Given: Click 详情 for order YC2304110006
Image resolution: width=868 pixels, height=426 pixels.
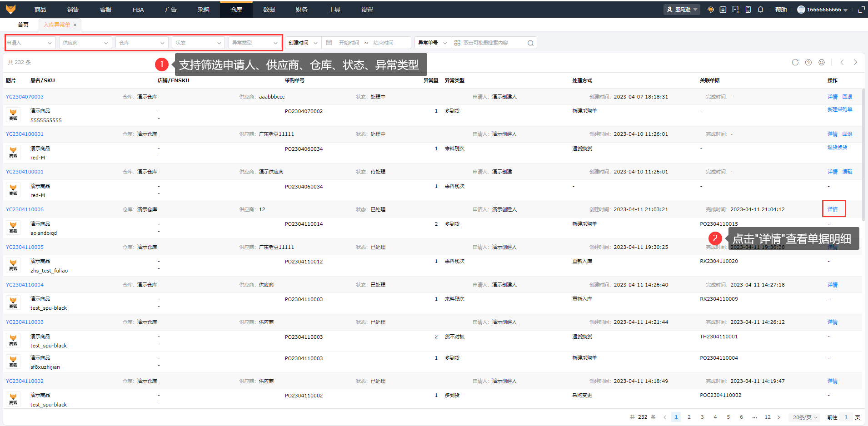Looking at the screenshot, I should (833, 209).
